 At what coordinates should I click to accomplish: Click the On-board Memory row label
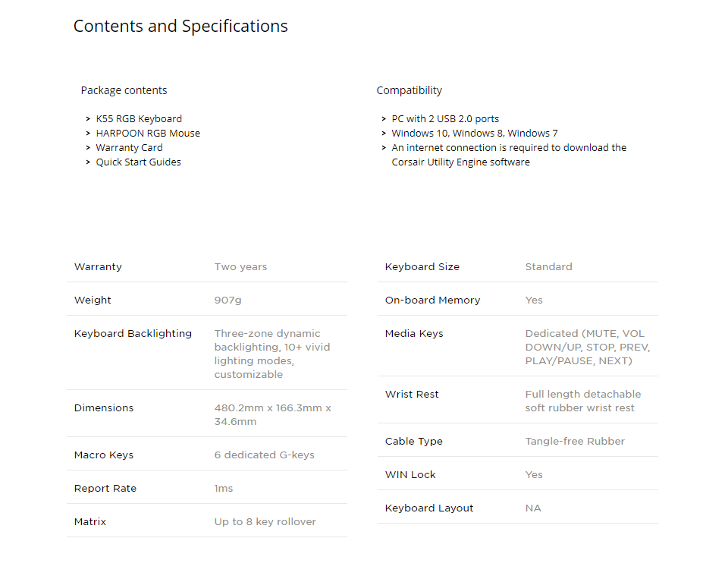coord(432,301)
